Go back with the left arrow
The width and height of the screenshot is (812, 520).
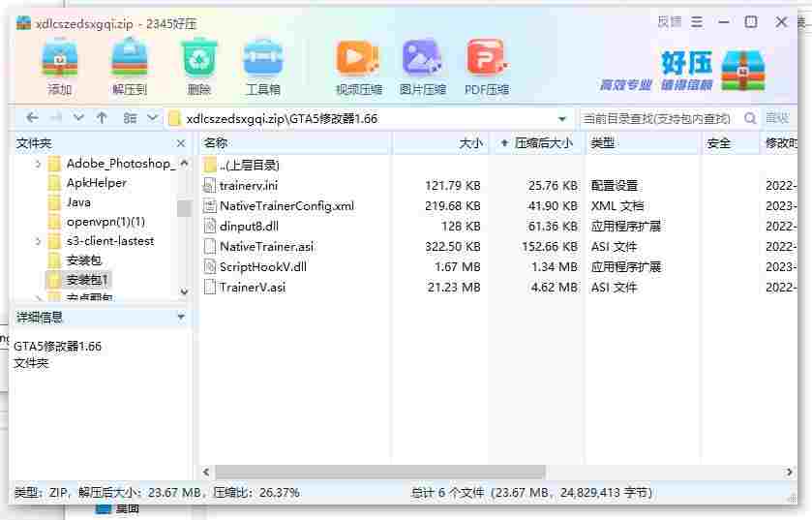32,118
